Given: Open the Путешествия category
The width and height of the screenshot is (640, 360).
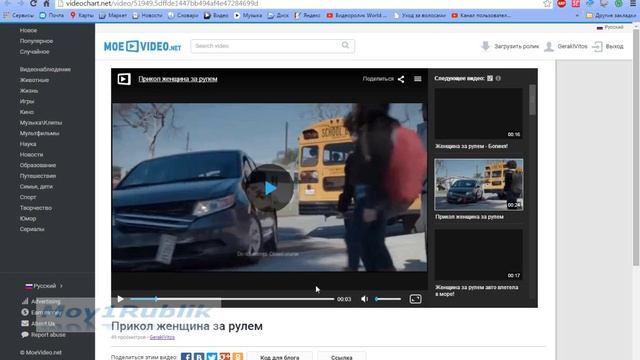Looking at the screenshot, I should click(x=38, y=176).
